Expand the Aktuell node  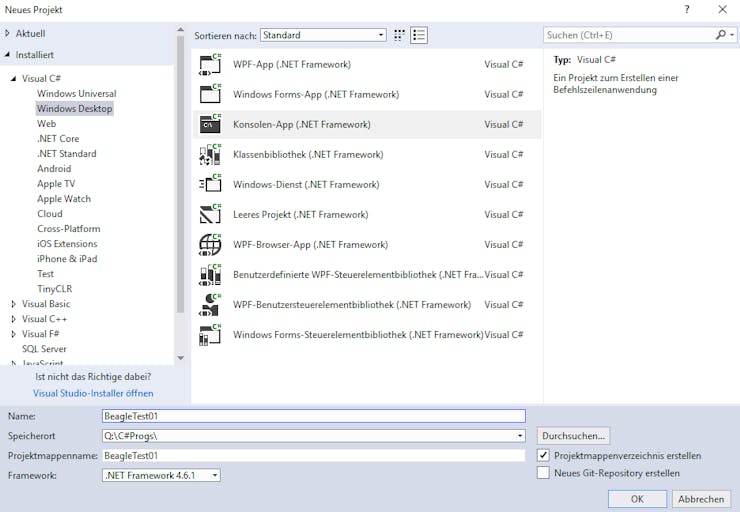click(7, 34)
